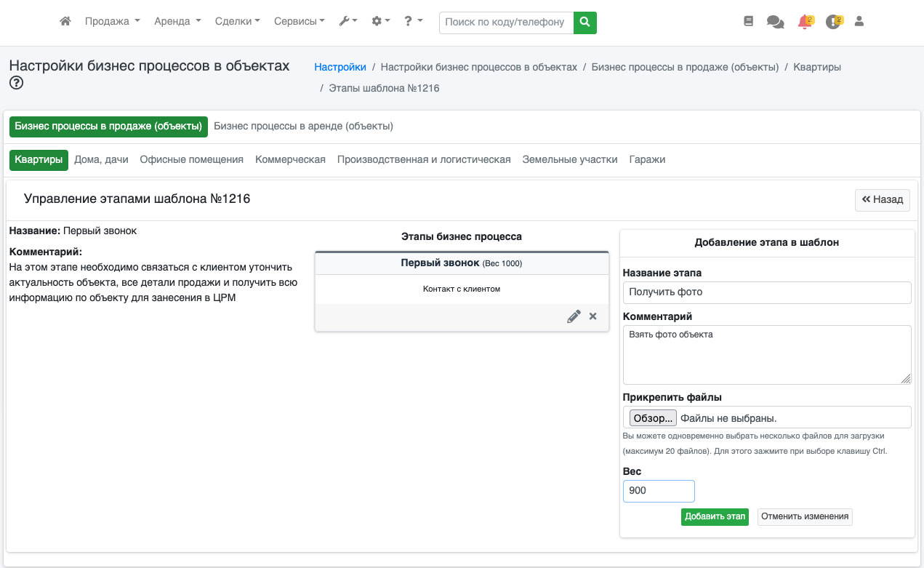Open the exclamation alerts icon
The image size is (924, 568).
[833, 23]
